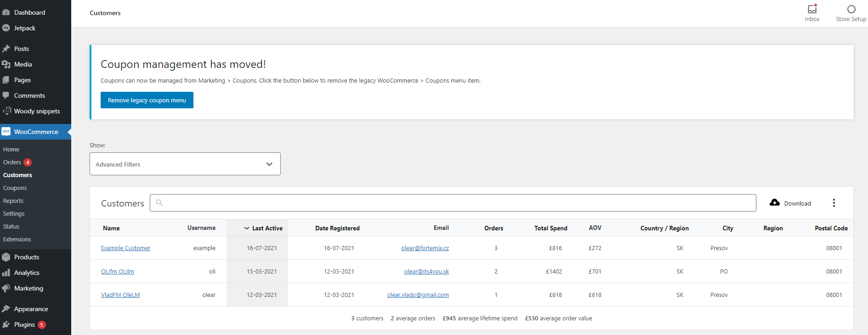Click email link olear.vlado@gmail.com

tap(418, 295)
